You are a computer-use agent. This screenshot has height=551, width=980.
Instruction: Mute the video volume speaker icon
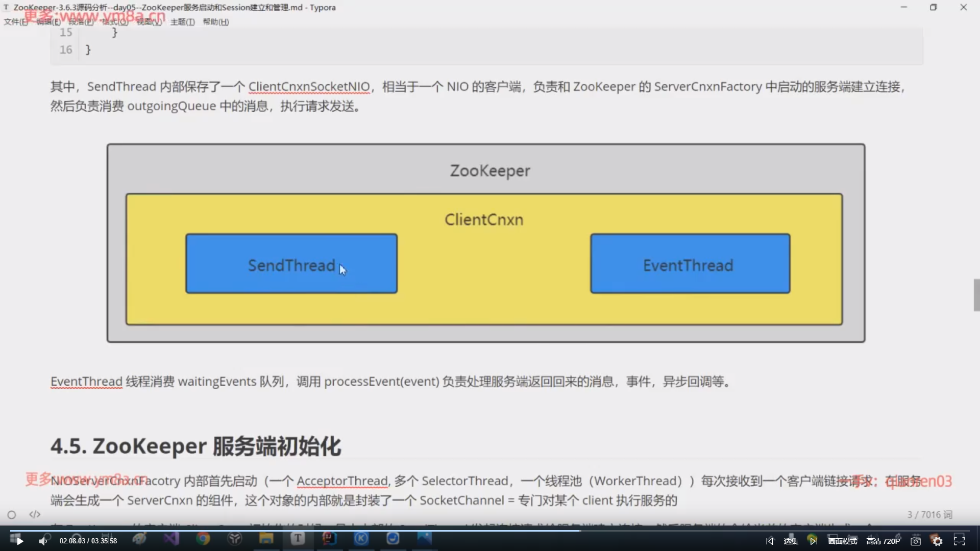[43, 541]
